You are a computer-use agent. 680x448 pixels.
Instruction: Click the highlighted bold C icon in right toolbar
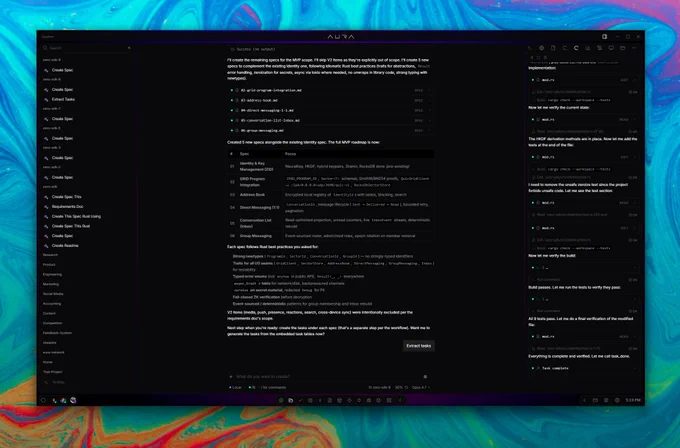pos(576,48)
